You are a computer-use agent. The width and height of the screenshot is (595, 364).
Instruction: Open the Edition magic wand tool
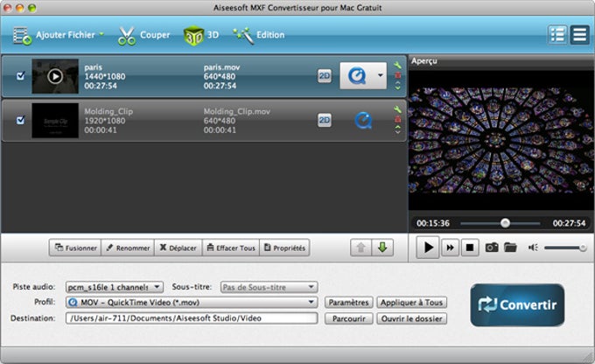[243, 35]
